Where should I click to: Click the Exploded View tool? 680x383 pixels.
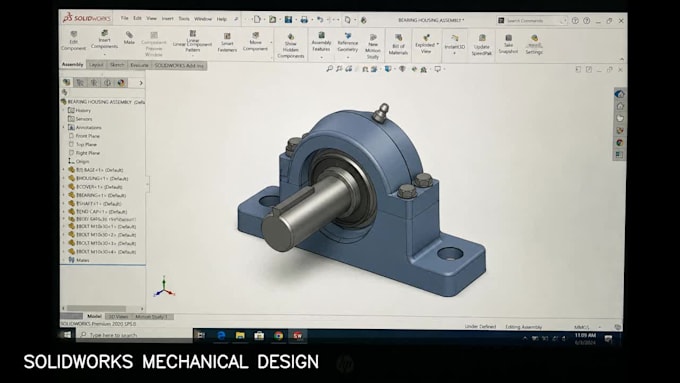click(x=426, y=44)
